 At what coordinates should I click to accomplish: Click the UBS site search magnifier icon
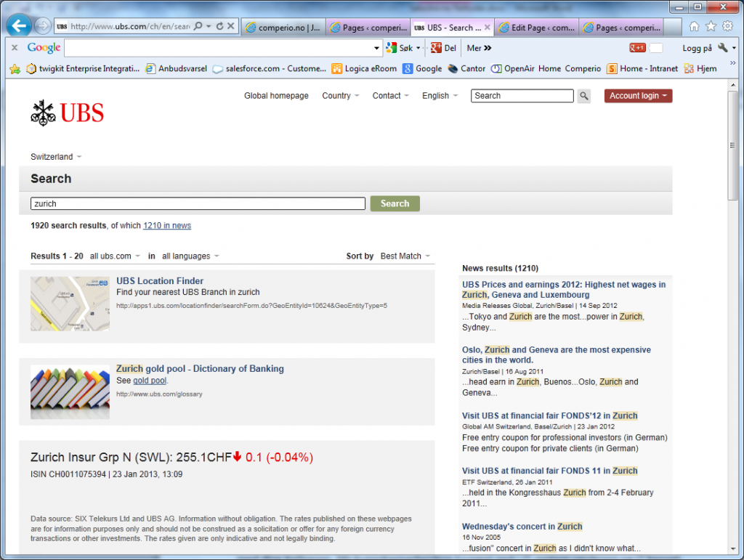pyautogui.click(x=584, y=96)
